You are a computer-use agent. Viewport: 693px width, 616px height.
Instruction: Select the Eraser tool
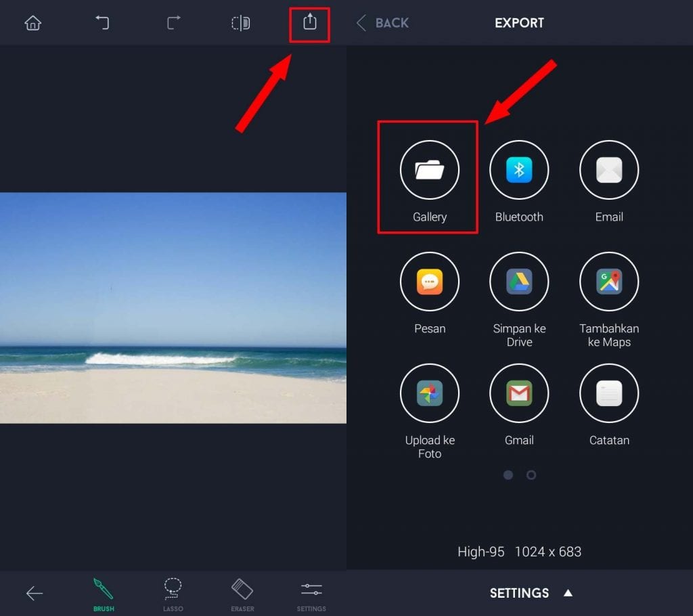point(242,595)
